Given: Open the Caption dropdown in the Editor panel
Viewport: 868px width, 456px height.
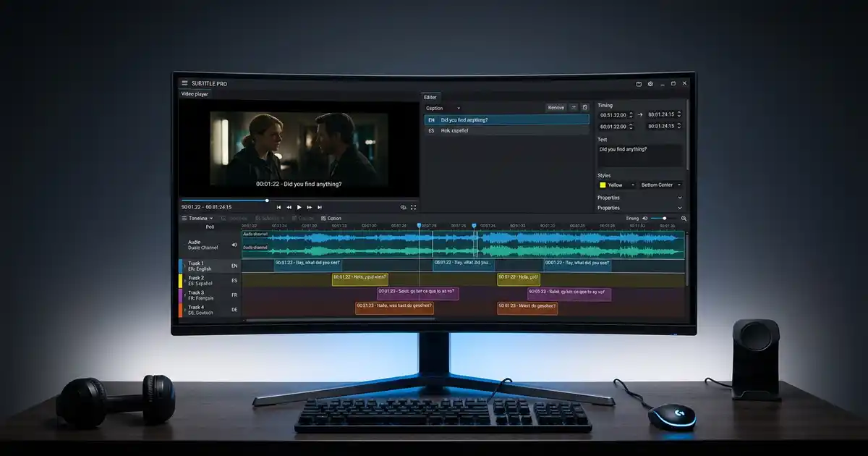Looking at the screenshot, I should click(443, 109).
